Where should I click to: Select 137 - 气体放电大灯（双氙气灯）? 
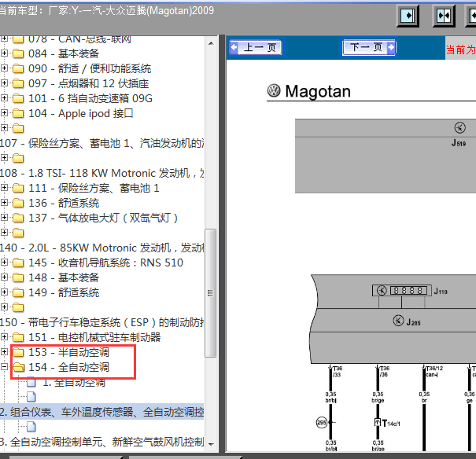click(x=103, y=218)
